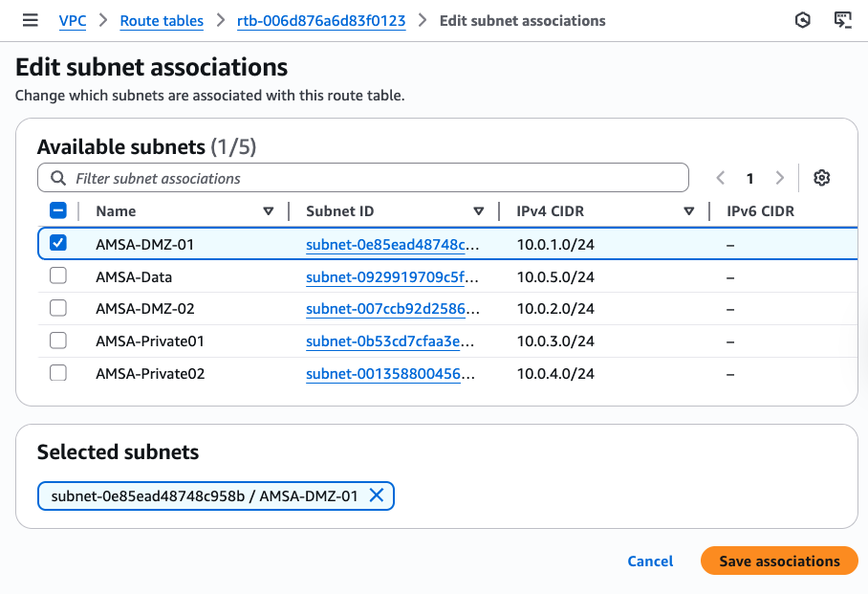Click the search magnifier icon in filter
This screenshot has width=868, height=594.
click(x=57, y=178)
